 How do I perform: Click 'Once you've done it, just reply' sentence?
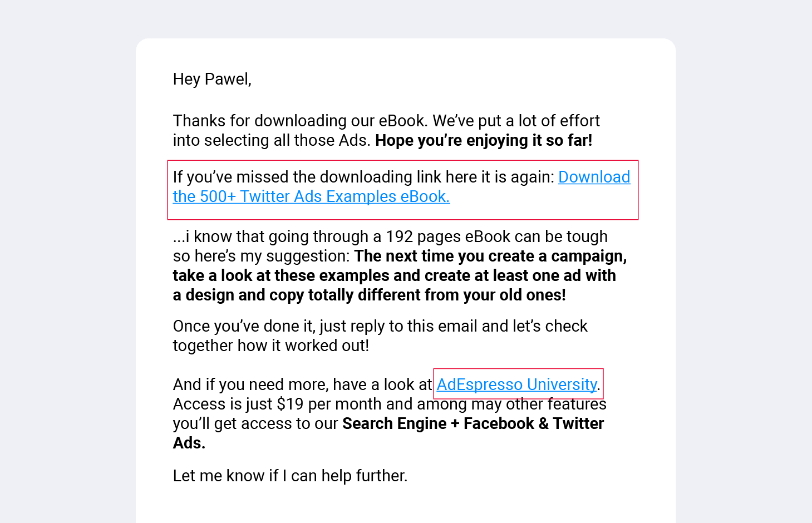(x=380, y=326)
